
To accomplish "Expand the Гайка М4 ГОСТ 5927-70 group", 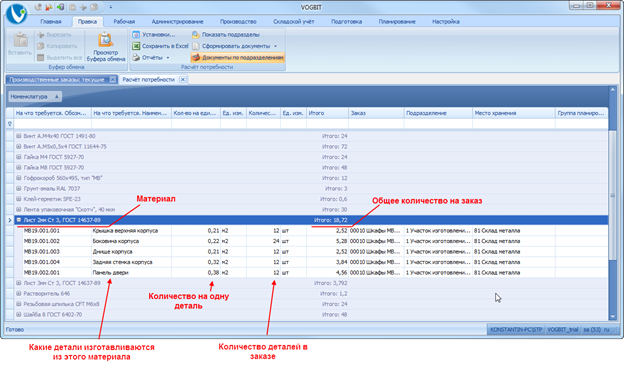I will pyautogui.click(x=19, y=157).
